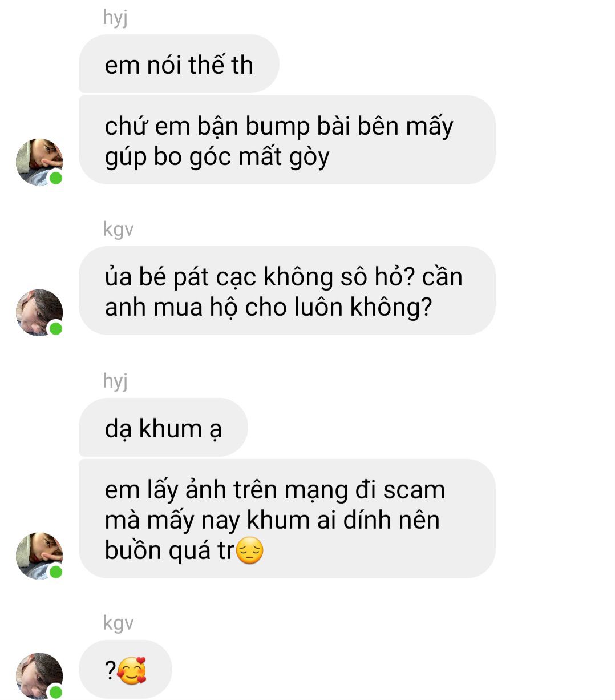This screenshot has height=700, width=615.
Task: Click the green status dot beside the scam message
Action: pyautogui.click(x=56, y=572)
